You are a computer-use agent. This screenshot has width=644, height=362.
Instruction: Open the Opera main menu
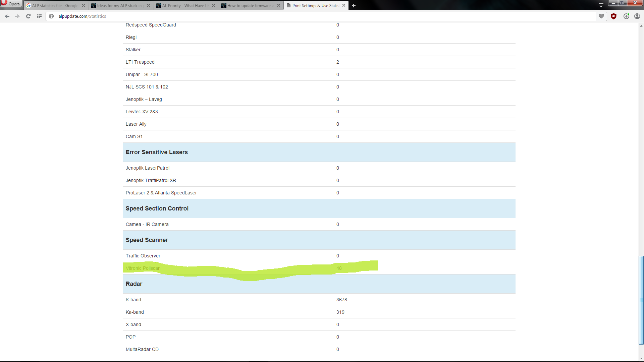coord(11,4)
